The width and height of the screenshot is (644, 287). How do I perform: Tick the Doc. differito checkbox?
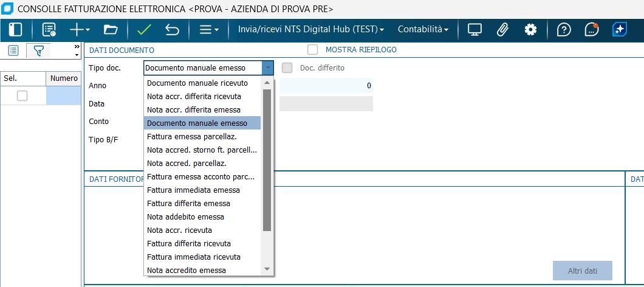pyautogui.click(x=287, y=67)
